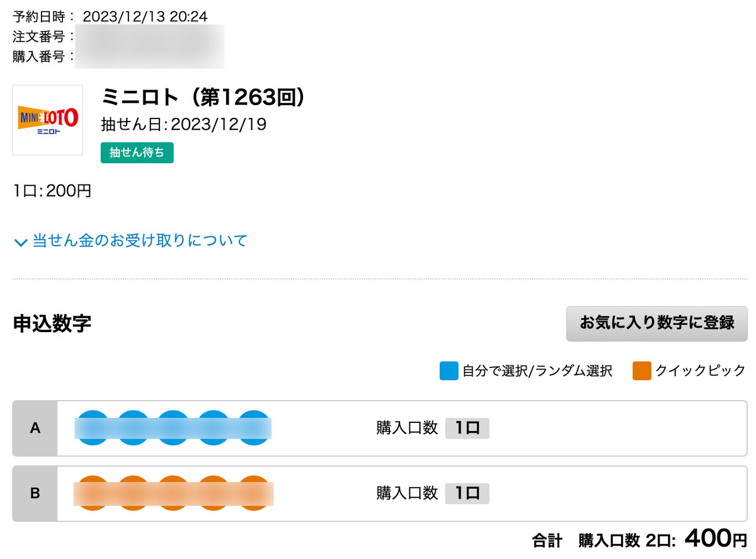Click the middle blue ball in row A
The height and width of the screenshot is (559, 756).
pos(174,428)
